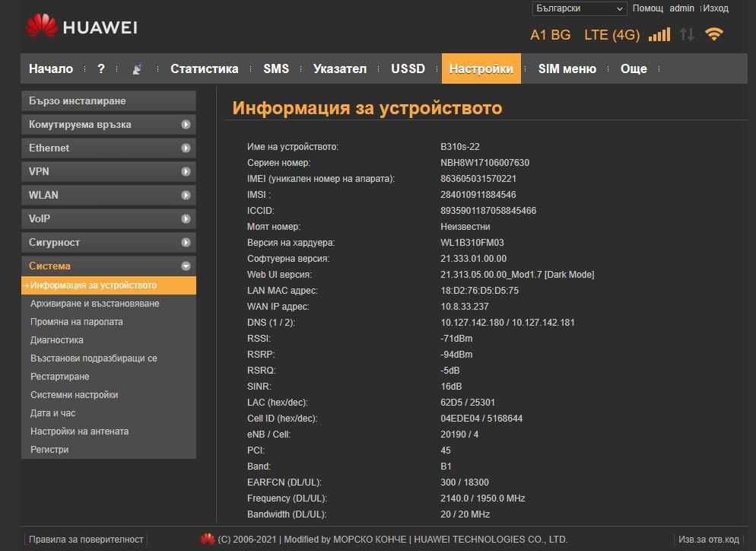Open Промяна на паролата
This screenshot has width=756, height=551.
click(77, 322)
